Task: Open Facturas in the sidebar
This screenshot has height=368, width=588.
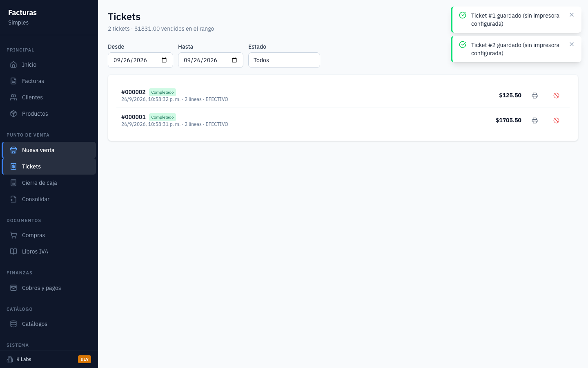Action: click(x=49, y=81)
